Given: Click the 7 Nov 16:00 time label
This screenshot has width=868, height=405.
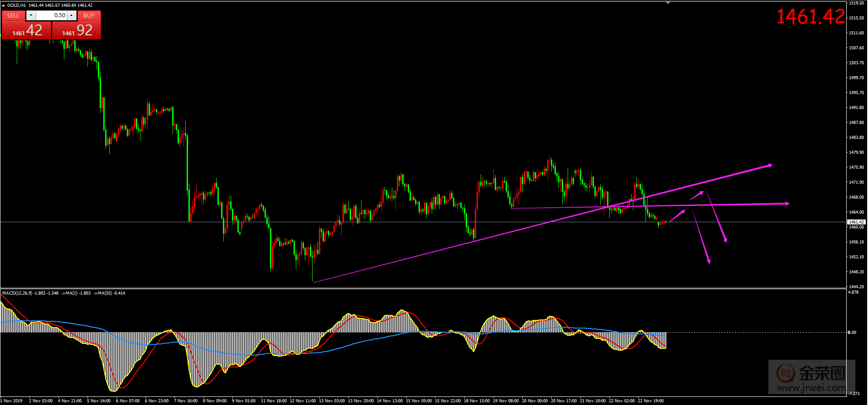Looking at the screenshot, I should tap(186, 401).
